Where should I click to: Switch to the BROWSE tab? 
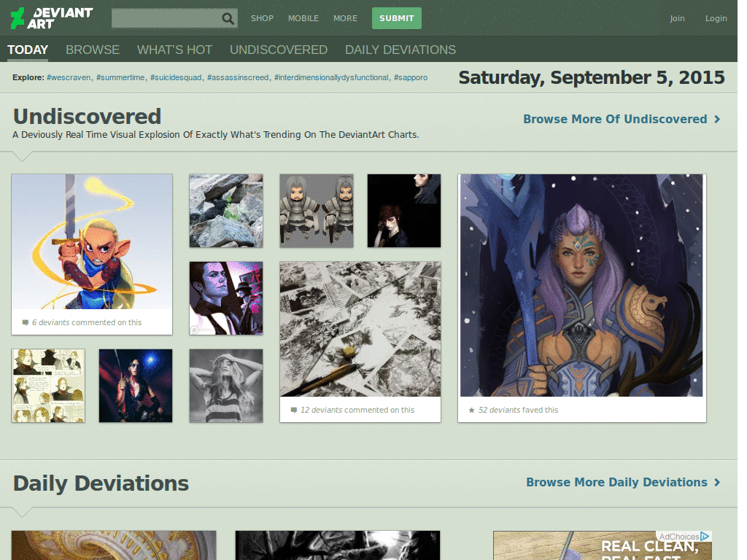[93, 50]
